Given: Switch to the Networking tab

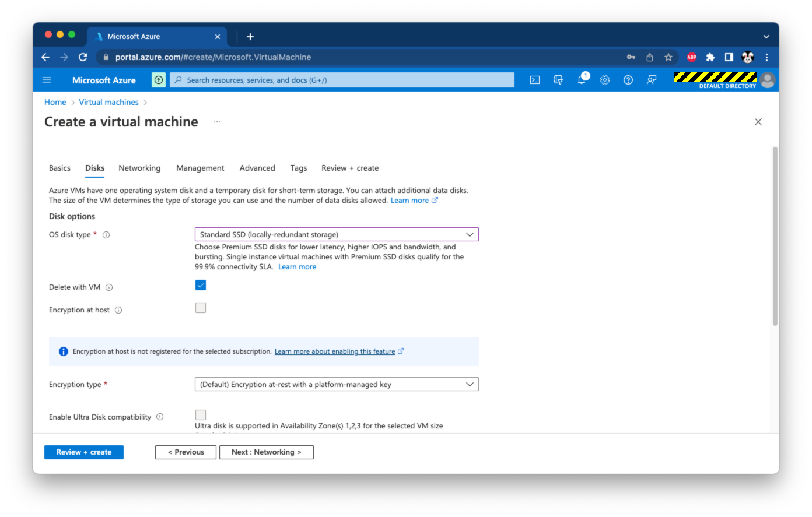Looking at the screenshot, I should click(139, 168).
